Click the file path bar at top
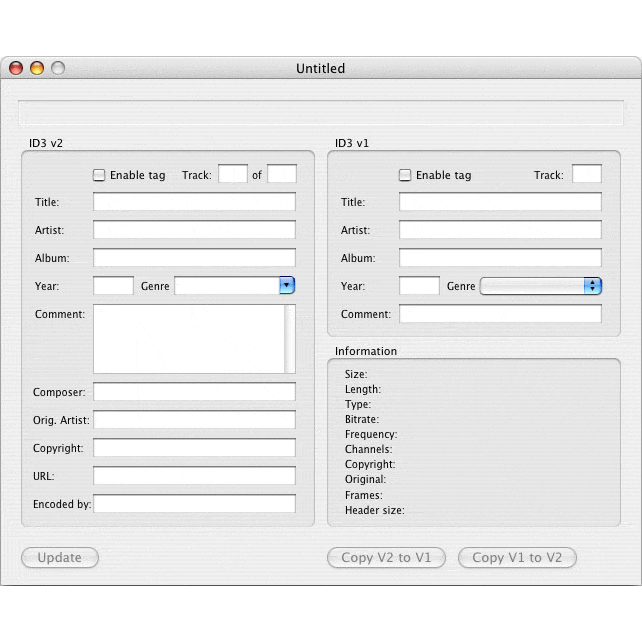Image resolution: width=642 pixels, height=642 pixels. [x=321, y=113]
